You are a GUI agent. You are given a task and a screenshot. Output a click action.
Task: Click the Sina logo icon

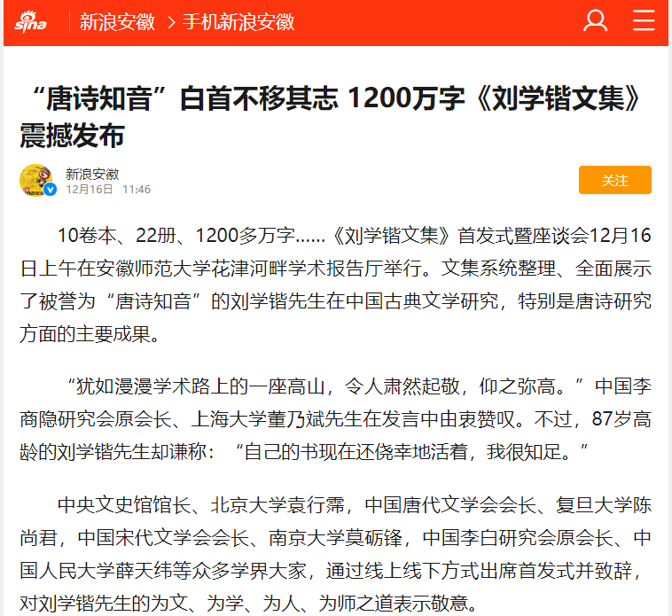pos(30,21)
